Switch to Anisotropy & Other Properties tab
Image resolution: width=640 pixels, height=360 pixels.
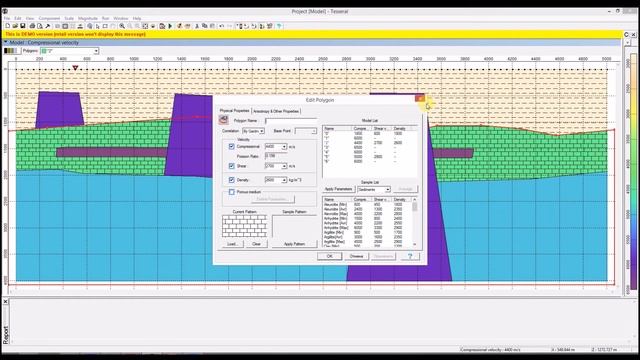click(276, 111)
